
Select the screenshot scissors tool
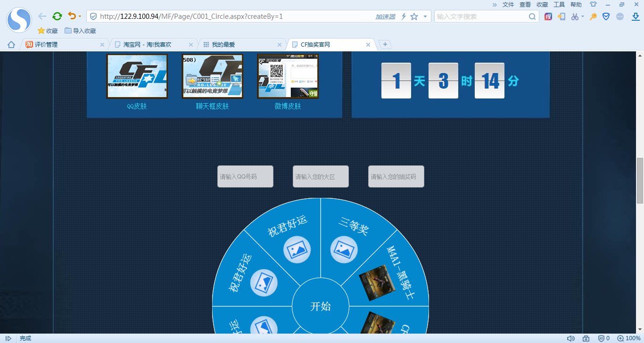(575, 16)
